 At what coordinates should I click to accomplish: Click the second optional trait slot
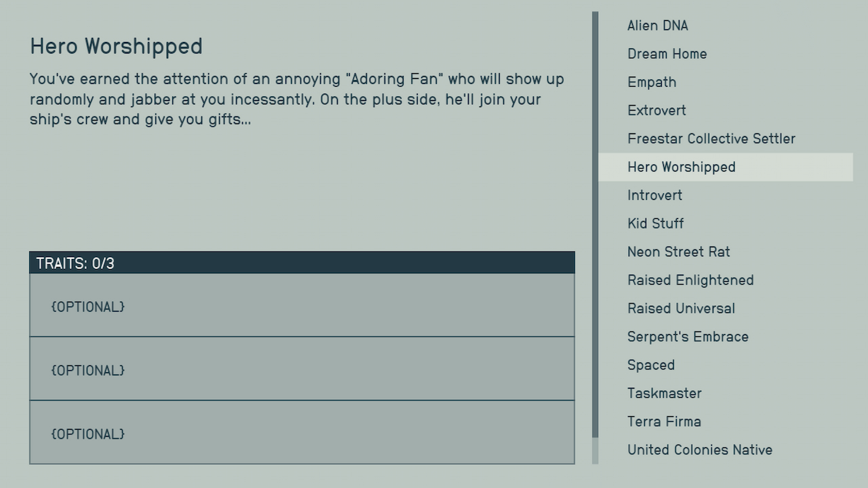[302, 370]
